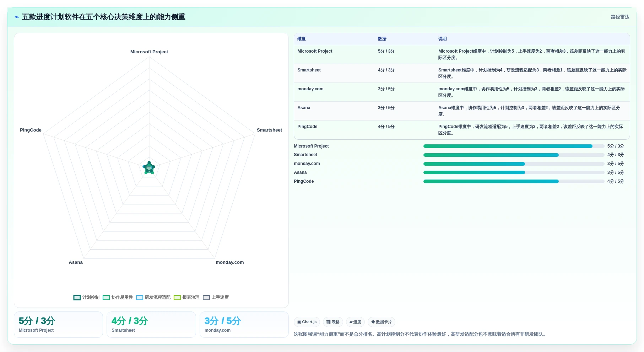Viewport: 644px width, 352px height.
Task: Select the Asana table row name
Action: coord(304,108)
